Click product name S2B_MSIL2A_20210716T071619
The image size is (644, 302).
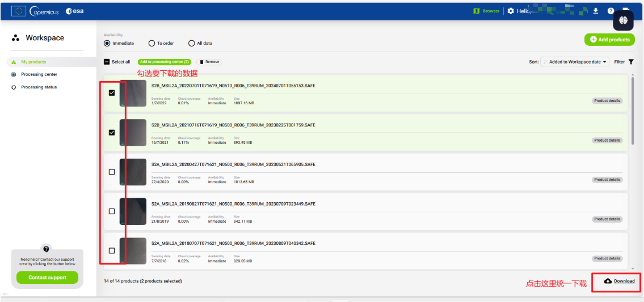[233, 125]
